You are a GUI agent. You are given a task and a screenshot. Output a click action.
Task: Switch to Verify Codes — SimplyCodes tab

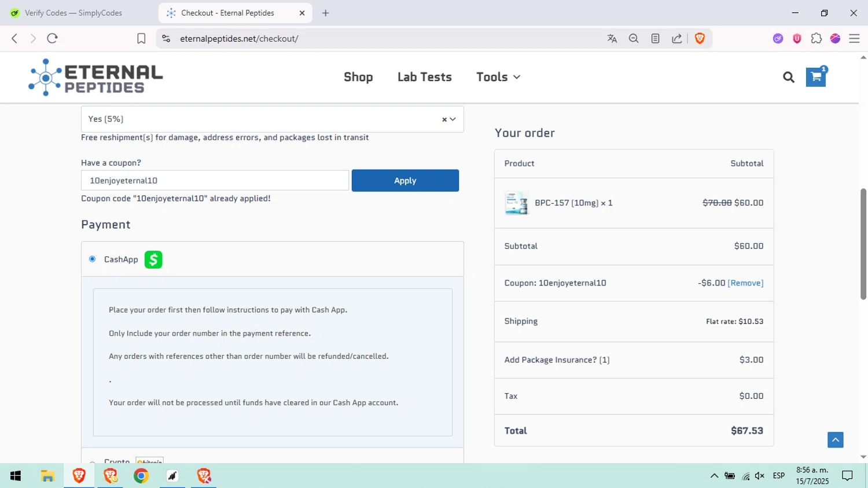pyautogui.click(x=73, y=13)
